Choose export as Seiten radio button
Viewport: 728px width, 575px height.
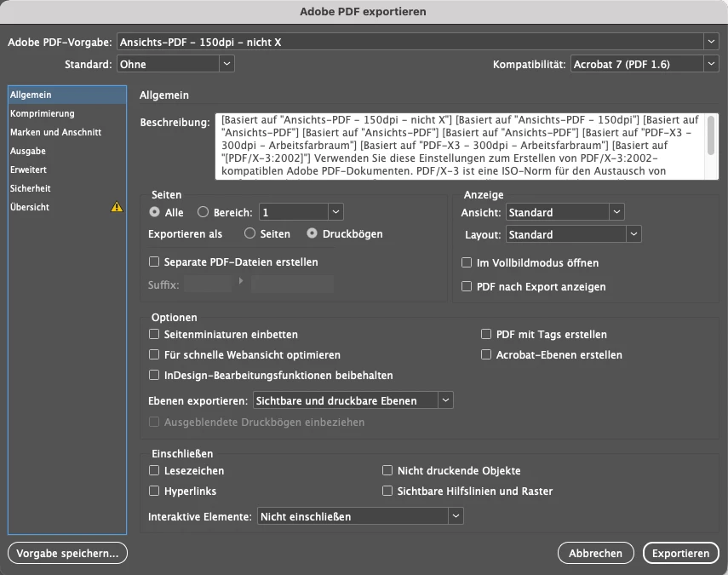click(x=249, y=233)
